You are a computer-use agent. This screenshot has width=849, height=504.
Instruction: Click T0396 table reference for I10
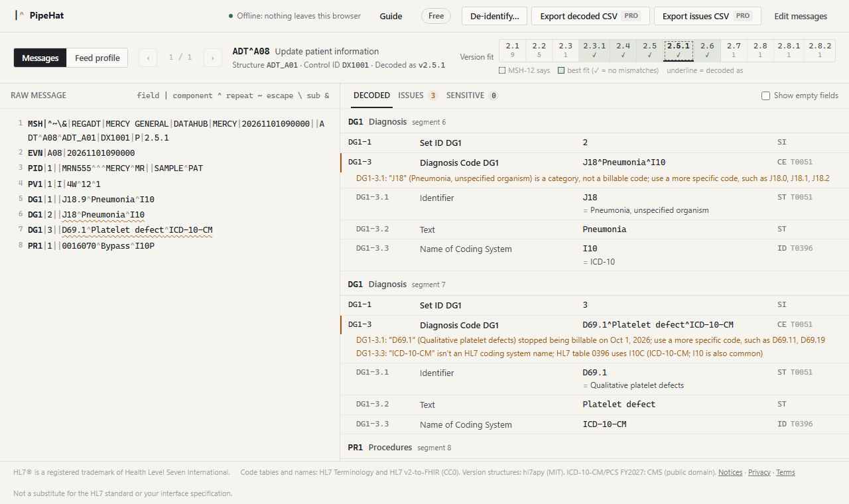[x=801, y=248]
